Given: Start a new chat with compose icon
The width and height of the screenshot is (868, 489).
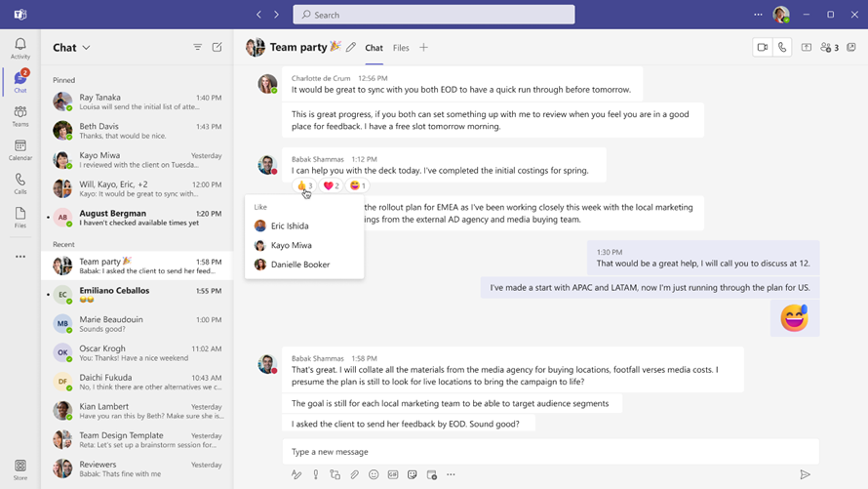Looking at the screenshot, I should (217, 48).
